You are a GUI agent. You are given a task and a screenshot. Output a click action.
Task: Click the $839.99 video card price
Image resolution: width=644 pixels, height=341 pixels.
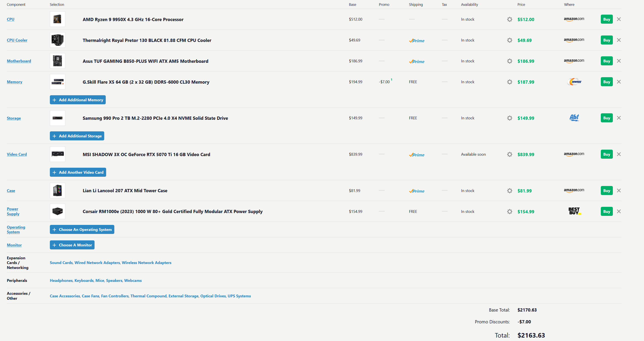pos(526,154)
